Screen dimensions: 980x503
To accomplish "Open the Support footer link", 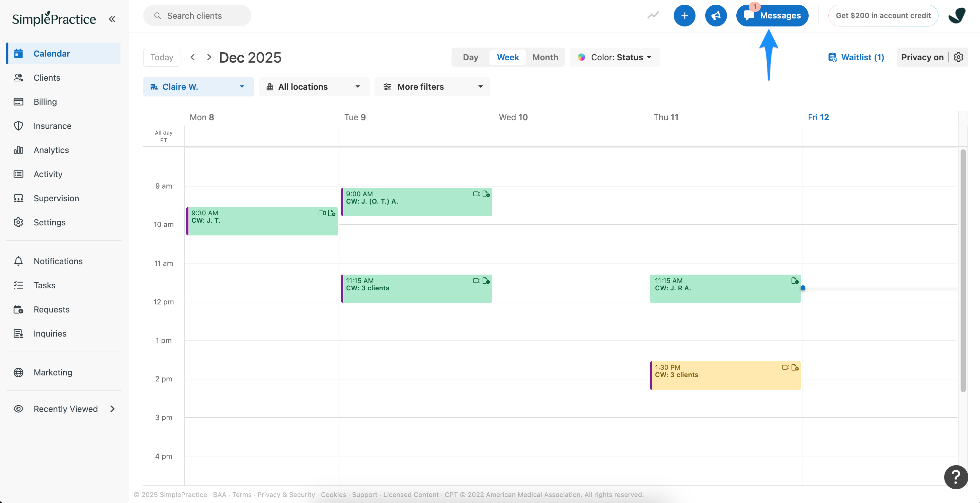I will [364, 494].
